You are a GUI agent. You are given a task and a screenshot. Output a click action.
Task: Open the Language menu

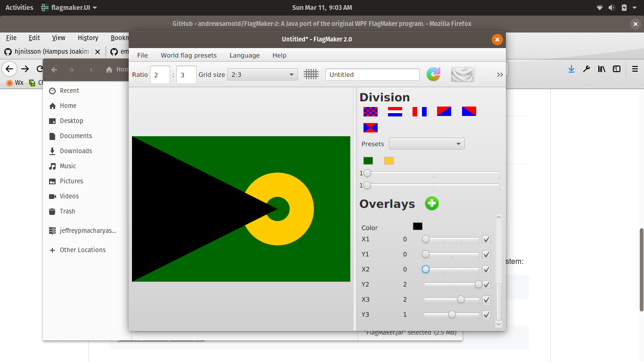pyautogui.click(x=244, y=55)
